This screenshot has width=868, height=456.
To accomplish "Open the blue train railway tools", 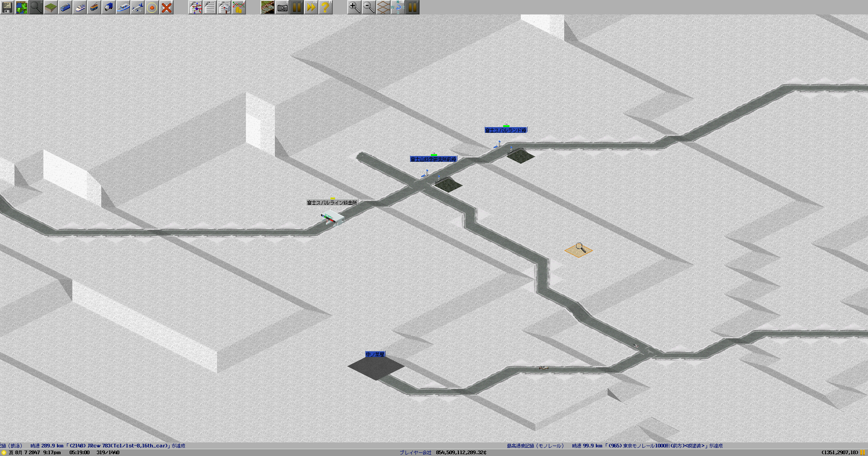I will [x=65, y=7].
